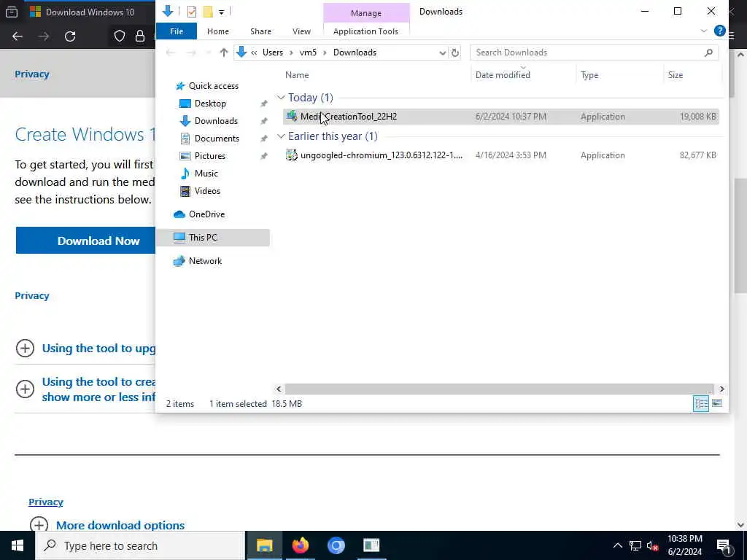Click Privacy link below Download Now

point(32,296)
